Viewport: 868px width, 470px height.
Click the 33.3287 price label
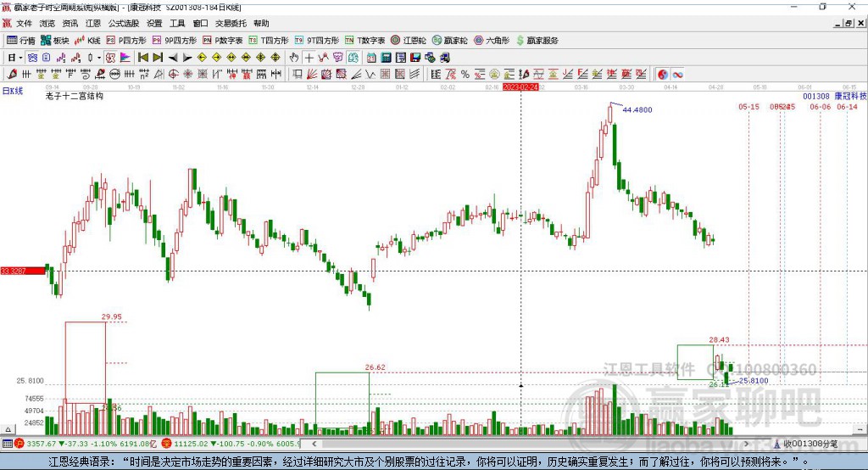point(22,271)
